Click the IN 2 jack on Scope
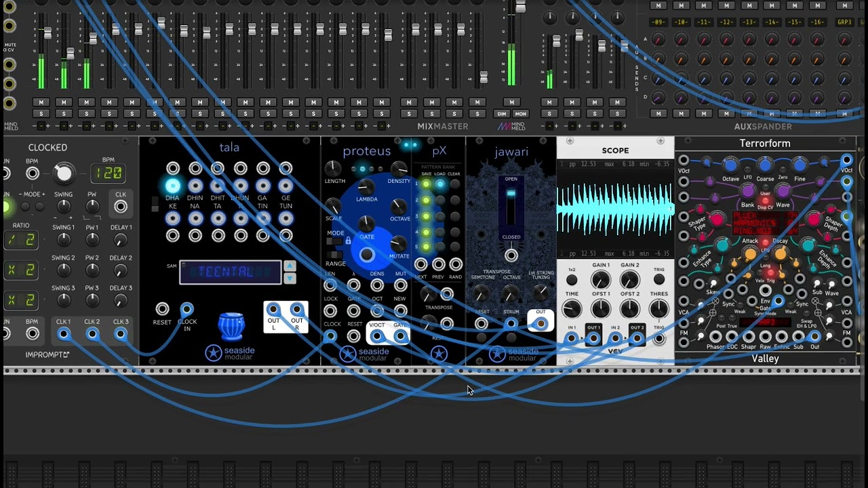 pyautogui.click(x=615, y=338)
